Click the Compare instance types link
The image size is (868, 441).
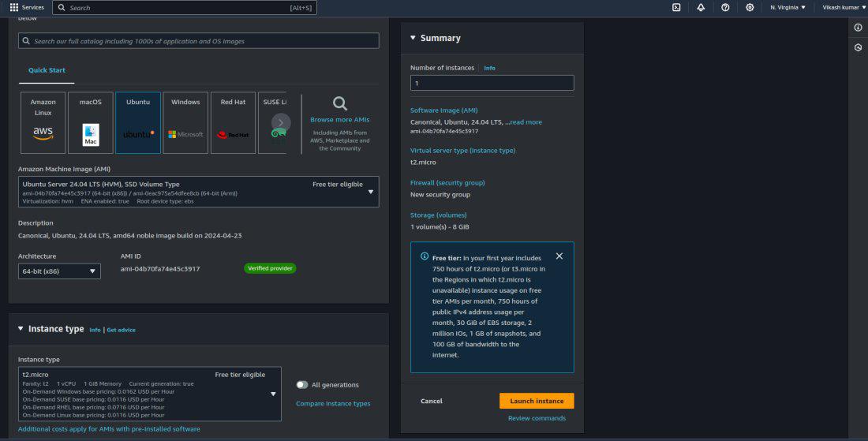(x=333, y=403)
